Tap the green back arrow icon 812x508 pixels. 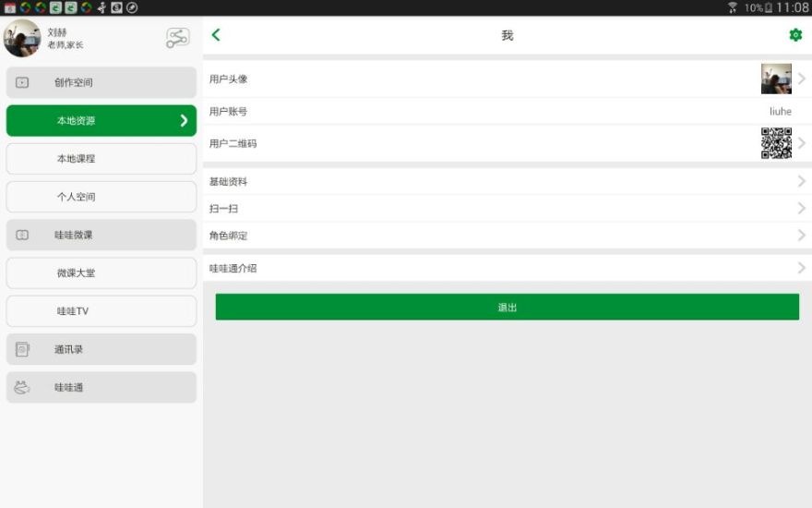216,35
